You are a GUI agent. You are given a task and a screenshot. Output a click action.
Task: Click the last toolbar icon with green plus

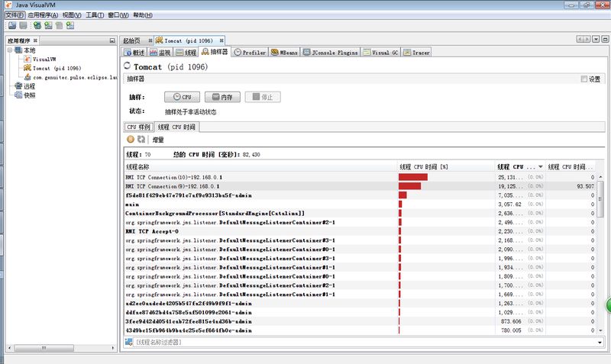(70, 25)
